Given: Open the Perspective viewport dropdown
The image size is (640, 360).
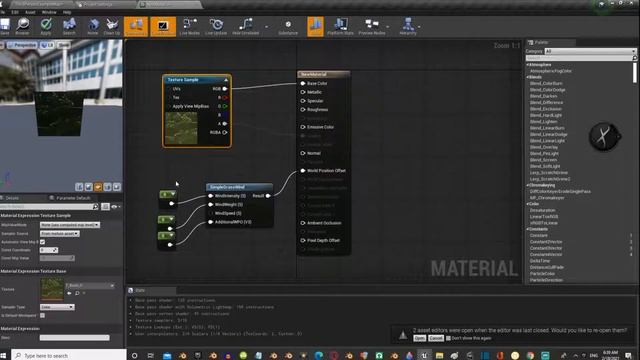Looking at the screenshot, I should click(x=22, y=45).
